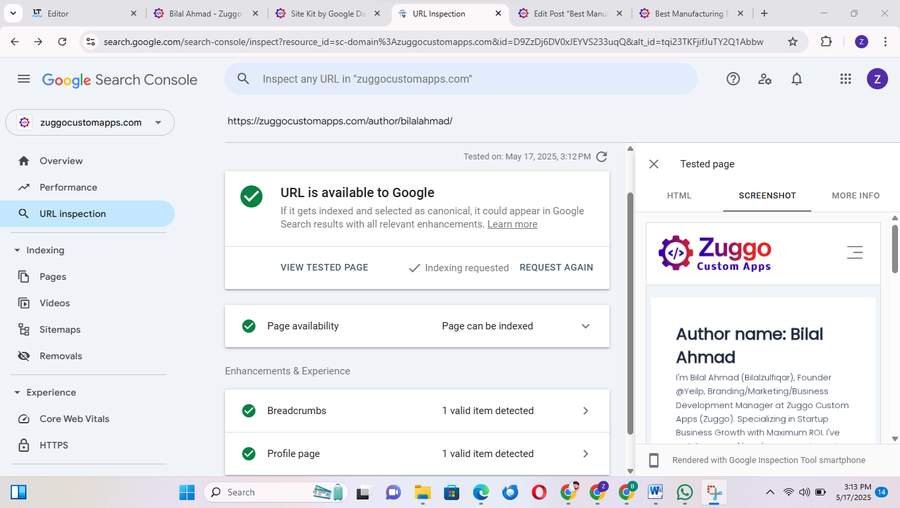Go back in browser history

15,41
